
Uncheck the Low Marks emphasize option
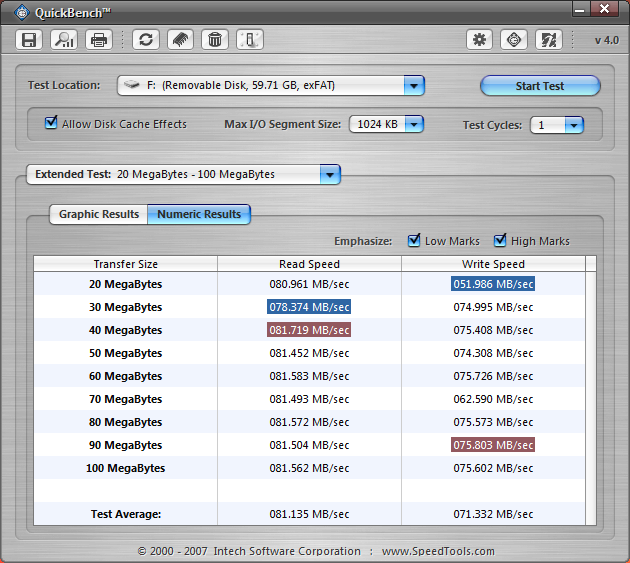coord(415,241)
